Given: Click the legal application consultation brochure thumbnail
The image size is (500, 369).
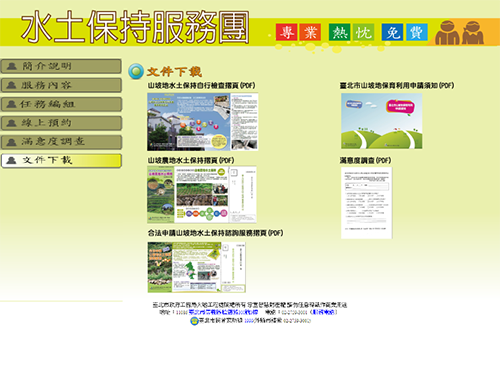Looking at the screenshot, I should [x=197, y=267].
